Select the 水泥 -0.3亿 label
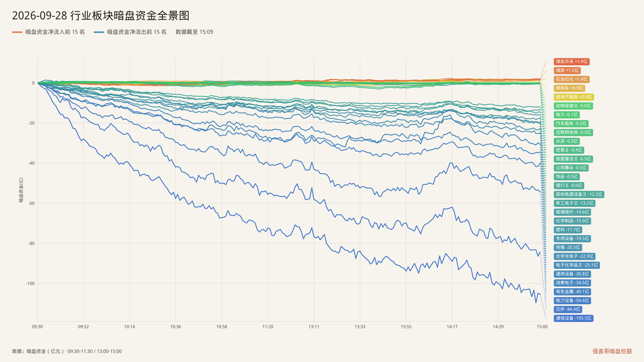 pos(567,141)
